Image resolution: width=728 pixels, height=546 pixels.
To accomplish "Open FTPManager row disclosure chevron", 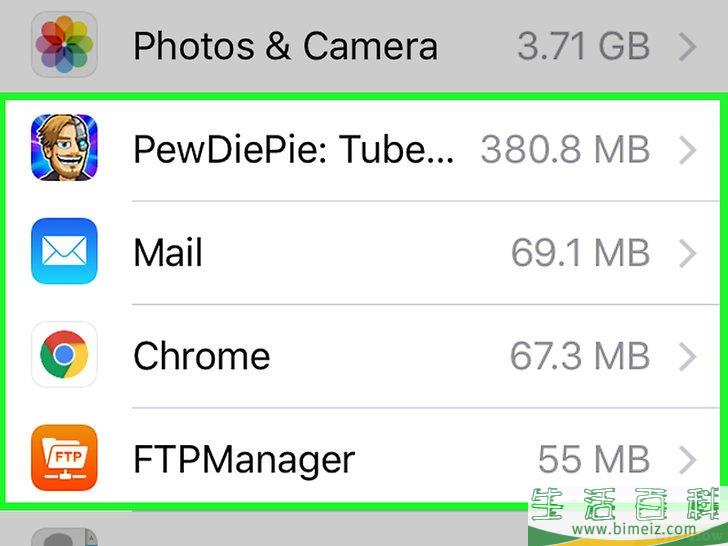I will [688, 460].
